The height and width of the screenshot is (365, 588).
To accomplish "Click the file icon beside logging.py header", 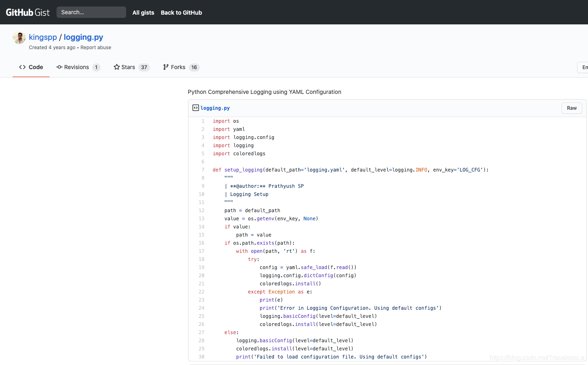I will pyautogui.click(x=196, y=108).
